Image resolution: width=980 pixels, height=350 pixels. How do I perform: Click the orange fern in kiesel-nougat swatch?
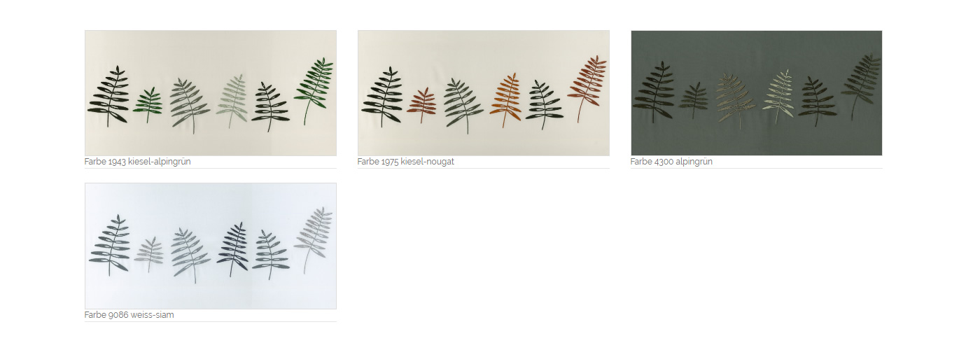[x=505, y=99]
